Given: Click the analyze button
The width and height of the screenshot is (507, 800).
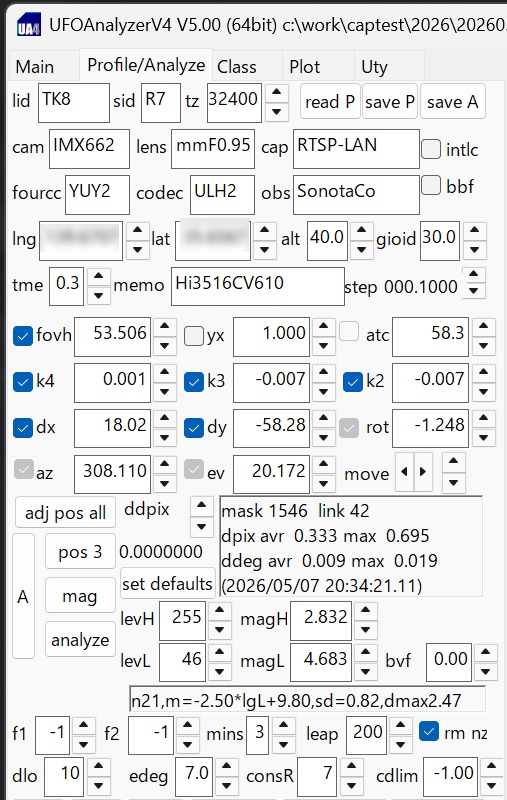Looking at the screenshot, I should click(x=80, y=639).
